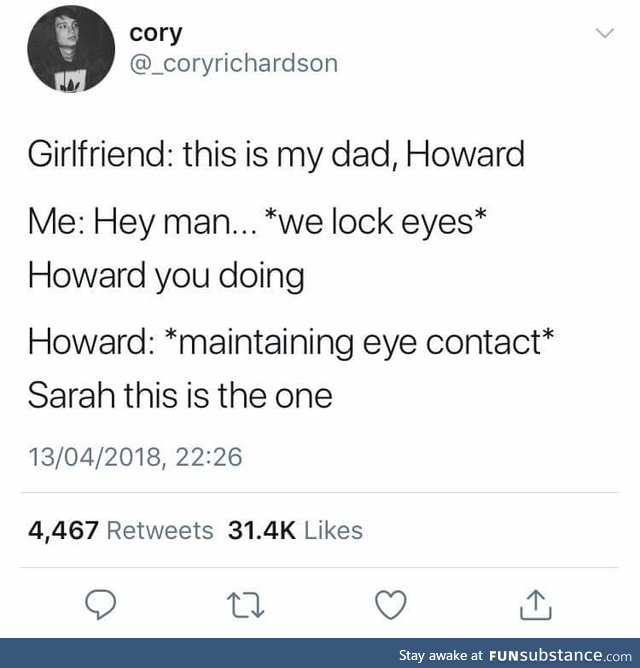The image size is (640, 668).
Task: Open the cory display name
Action: (x=156, y=34)
